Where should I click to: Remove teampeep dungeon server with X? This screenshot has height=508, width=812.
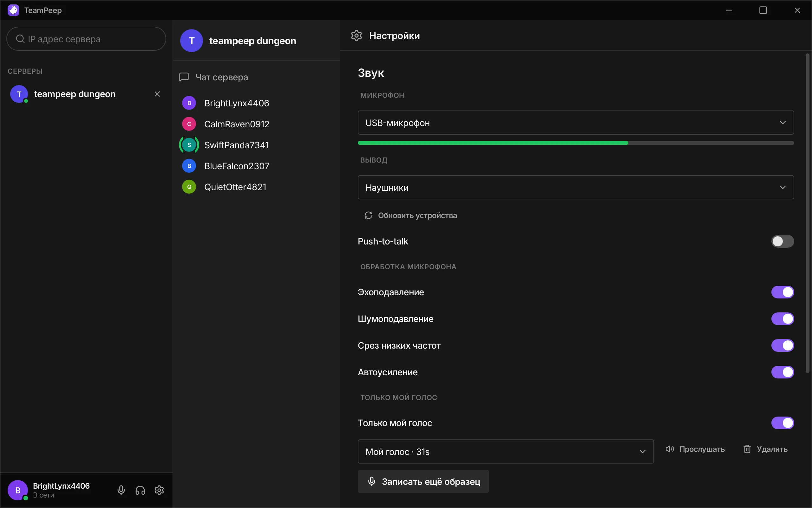point(157,94)
